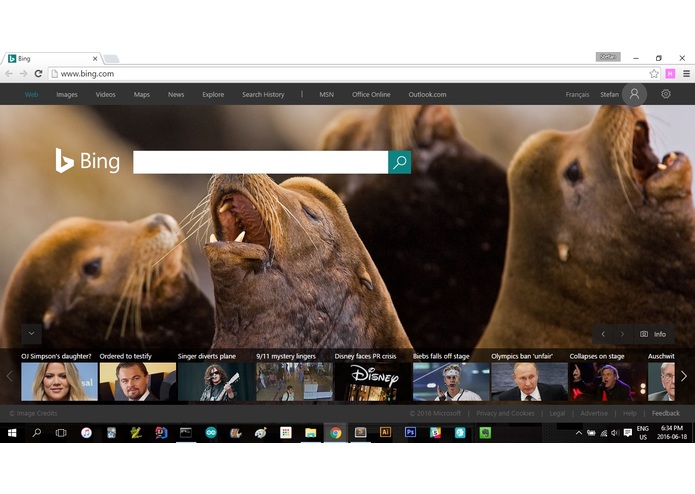695x494 pixels.
Task: Click the teal search magnifier button
Action: (399, 162)
